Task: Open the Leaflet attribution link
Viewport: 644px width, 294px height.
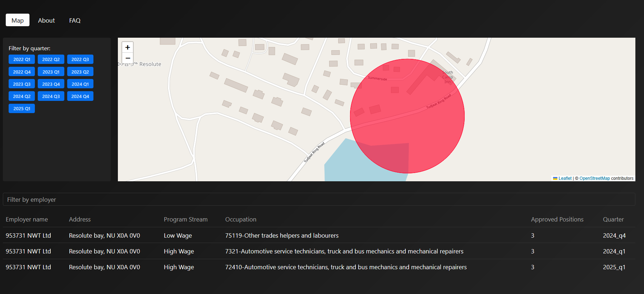Action: tap(562, 178)
